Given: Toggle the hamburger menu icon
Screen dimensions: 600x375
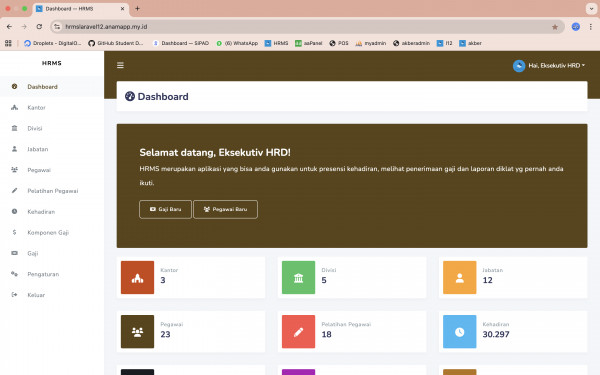Looking at the screenshot, I should pos(120,65).
